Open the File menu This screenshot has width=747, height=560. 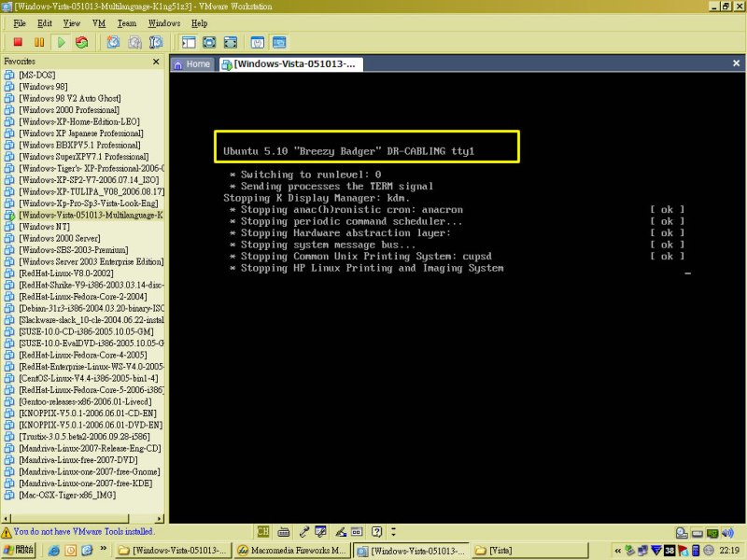click(x=20, y=22)
